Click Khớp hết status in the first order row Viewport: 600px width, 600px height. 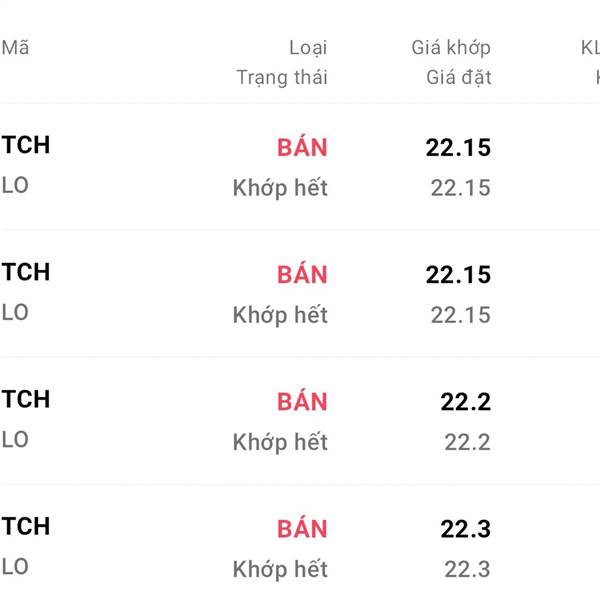(280, 188)
